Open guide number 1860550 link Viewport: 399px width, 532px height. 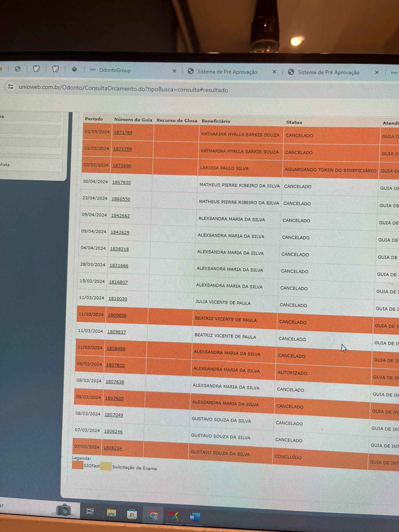[121, 199]
